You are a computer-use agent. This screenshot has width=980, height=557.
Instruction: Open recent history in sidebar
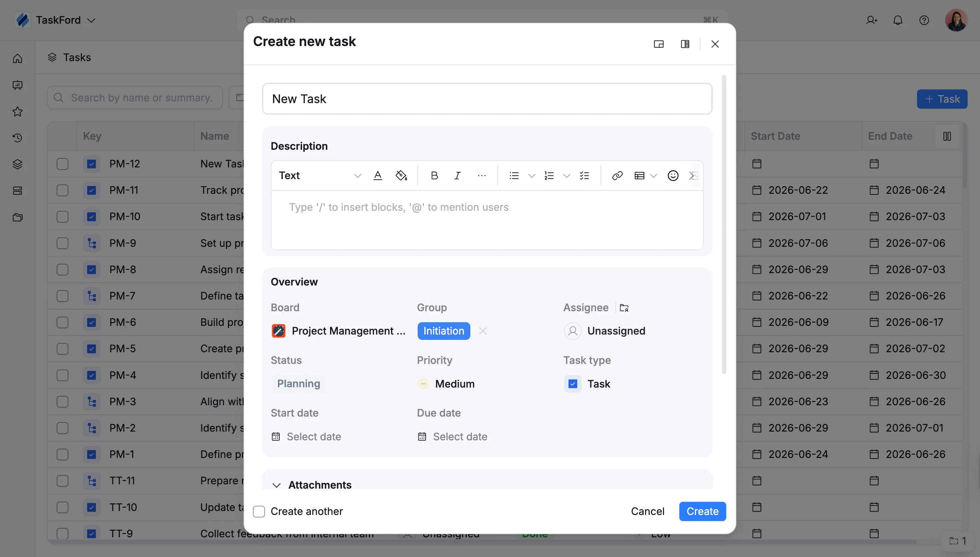tap(18, 138)
